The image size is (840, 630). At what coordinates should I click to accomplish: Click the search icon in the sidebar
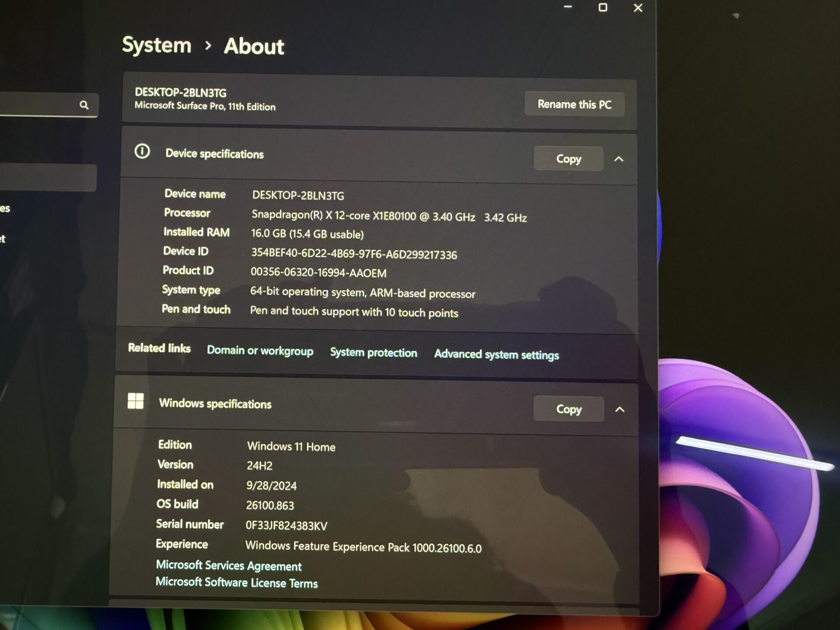pyautogui.click(x=84, y=105)
